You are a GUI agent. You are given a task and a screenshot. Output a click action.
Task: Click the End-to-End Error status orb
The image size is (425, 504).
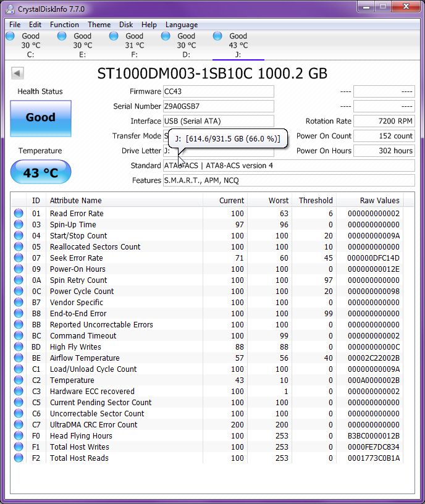click(19, 313)
